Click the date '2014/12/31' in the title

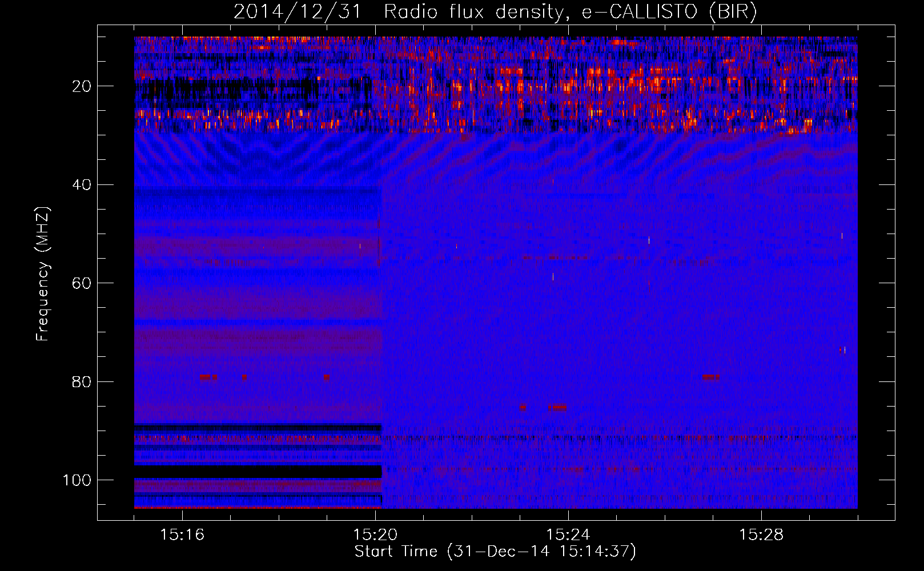pyautogui.click(x=298, y=12)
